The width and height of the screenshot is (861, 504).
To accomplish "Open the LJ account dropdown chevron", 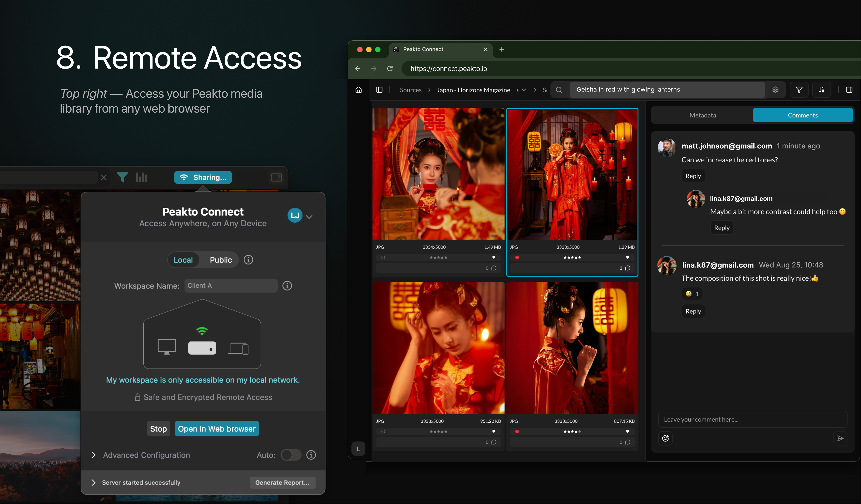I will [x=309, y=217].
